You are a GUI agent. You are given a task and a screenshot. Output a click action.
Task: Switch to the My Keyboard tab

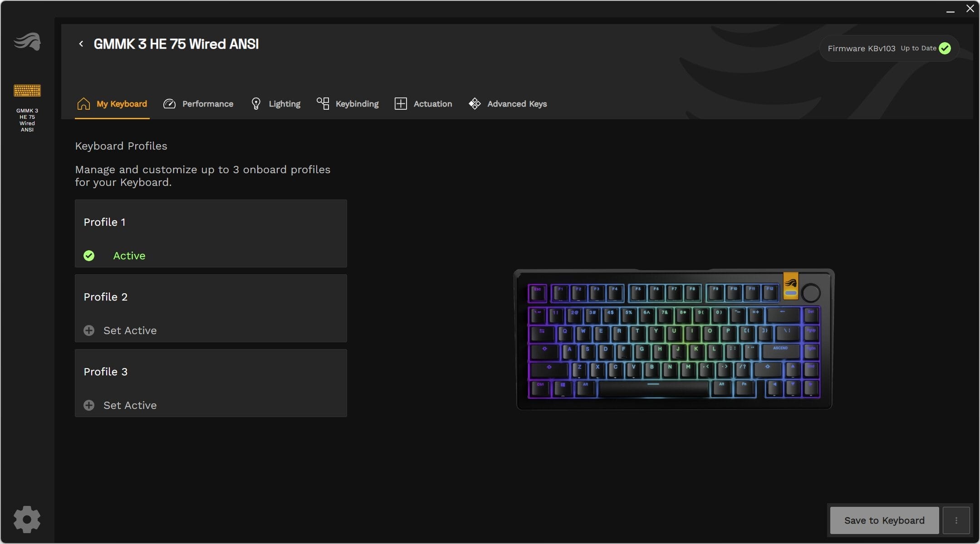click(112, 104)
